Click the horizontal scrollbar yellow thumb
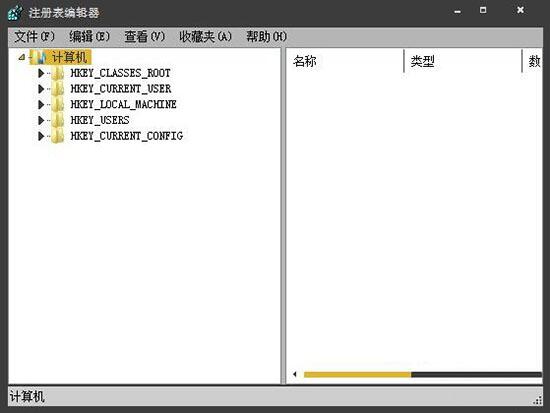Image resolution: width=550 pixels, height=413 pixels. click(x=357, y=375)
